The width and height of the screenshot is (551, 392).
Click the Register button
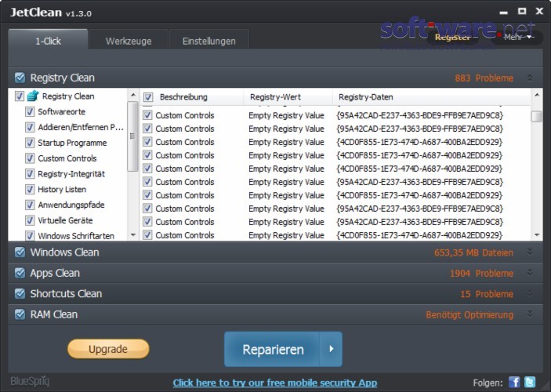point(452,38)
